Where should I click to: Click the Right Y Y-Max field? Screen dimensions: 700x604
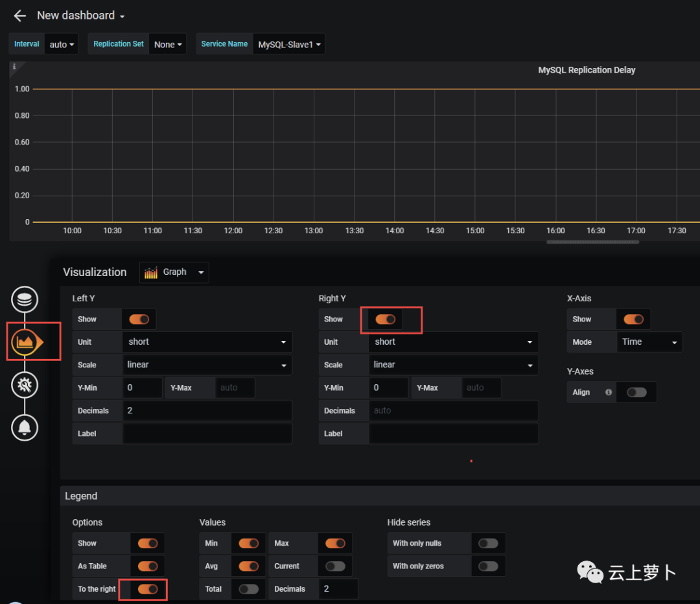(482, 388)
